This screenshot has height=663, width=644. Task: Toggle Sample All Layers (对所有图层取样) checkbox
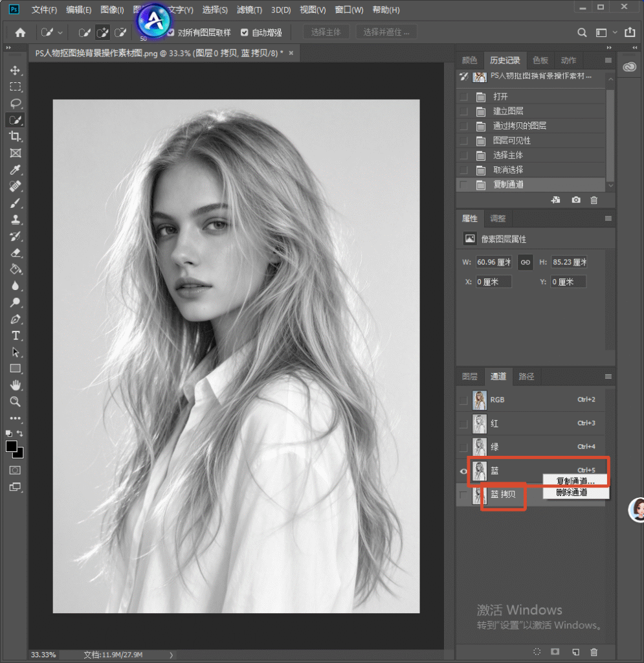click(x=171, y=32)
